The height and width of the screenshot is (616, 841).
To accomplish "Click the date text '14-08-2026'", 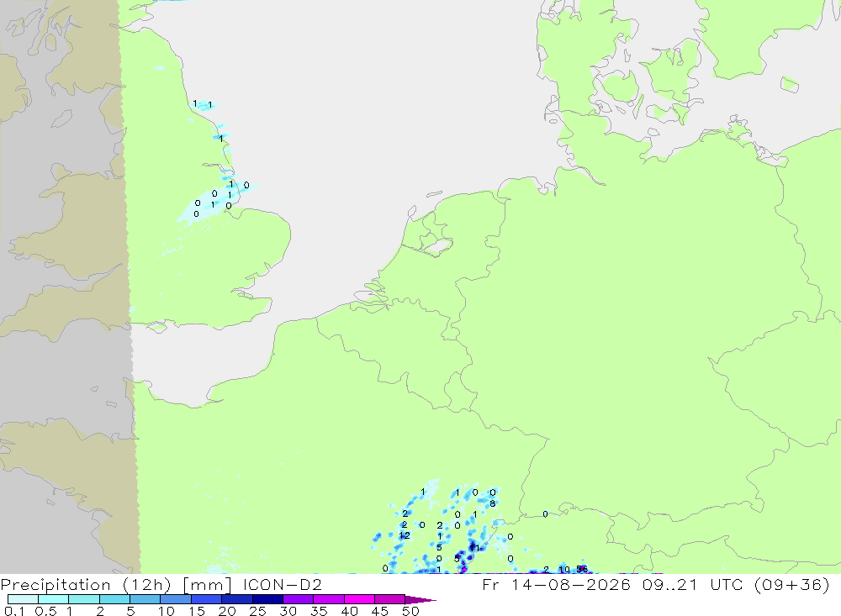I will point(571,584).
